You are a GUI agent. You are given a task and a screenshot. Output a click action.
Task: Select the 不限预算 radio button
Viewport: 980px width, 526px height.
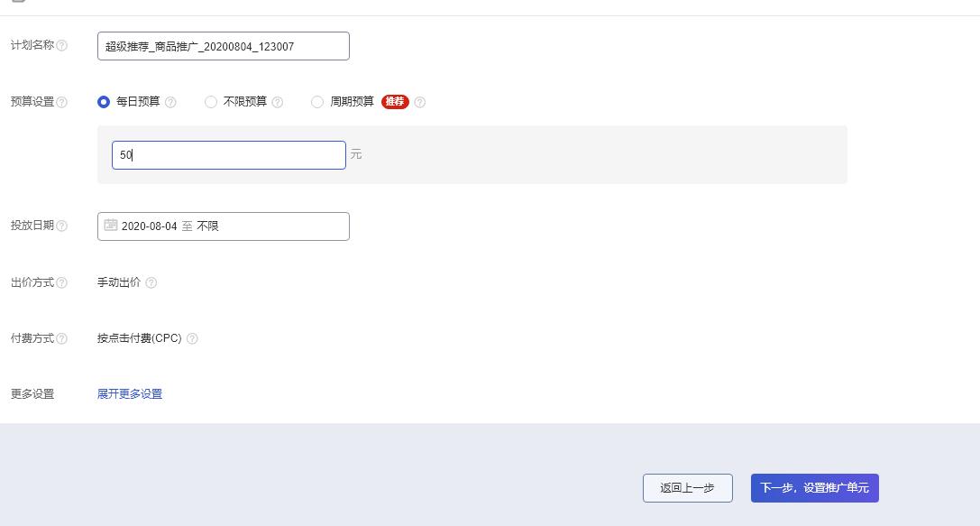point(210,101)
